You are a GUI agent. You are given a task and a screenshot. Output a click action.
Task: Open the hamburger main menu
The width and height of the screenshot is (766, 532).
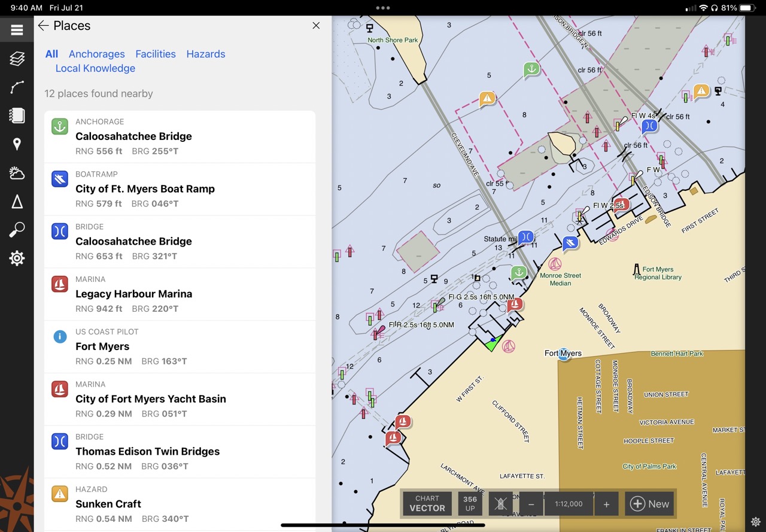tap(17, 29)
